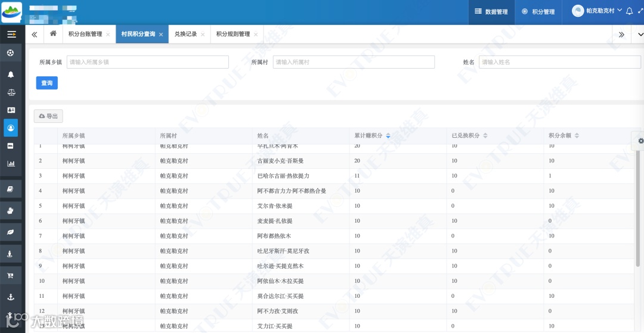Click the 姓名 column header
Image resolution: width=644 pixels, height=333 pixels.
coord(263,135)
